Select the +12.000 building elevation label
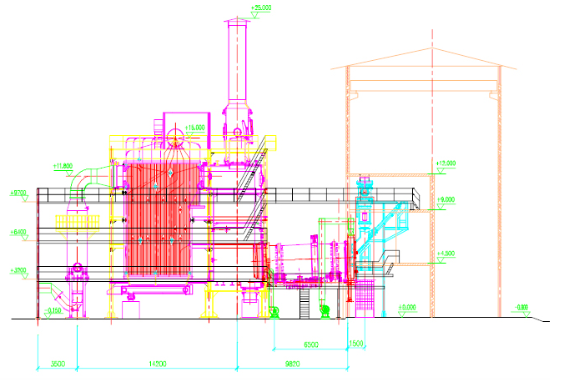 pos(446,163)
